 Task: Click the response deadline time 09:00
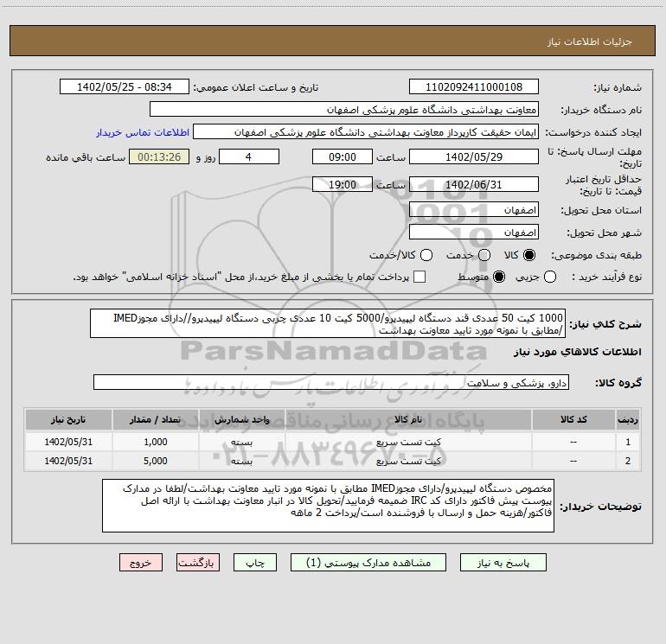343,157
